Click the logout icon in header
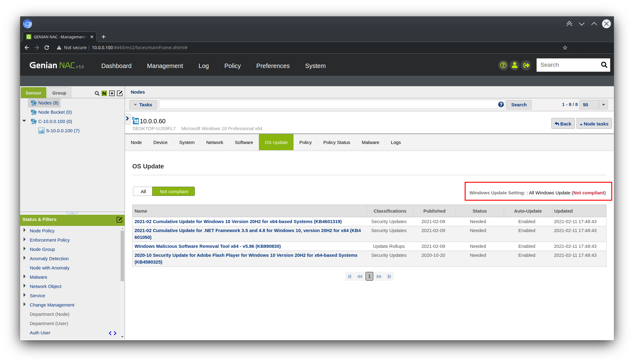The width and height of the screenshot is (634, 364). [x=526, y=65]
